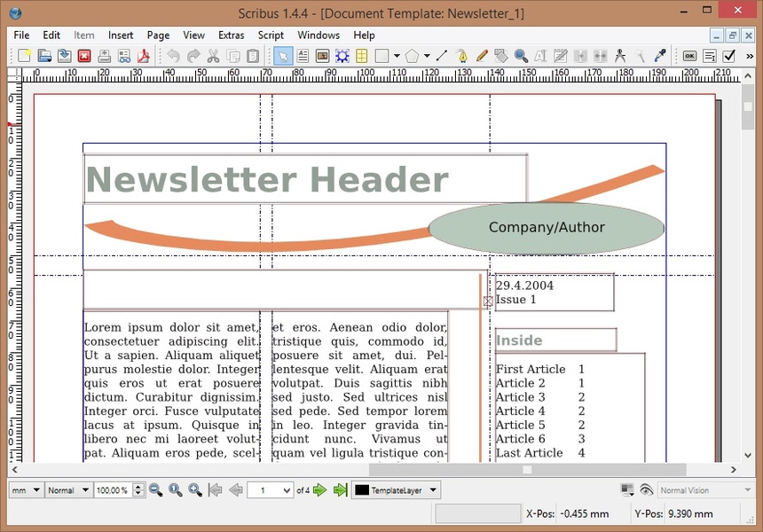Viewport: 763px width, 532px height.
Task: Select the Insert Text Frame tool
Action: pos(303,56)
